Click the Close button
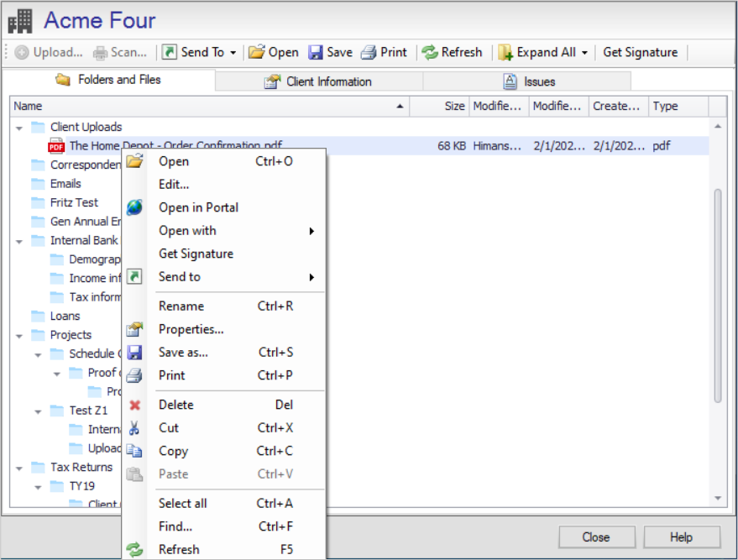The image size is (738, 560). 597,537
